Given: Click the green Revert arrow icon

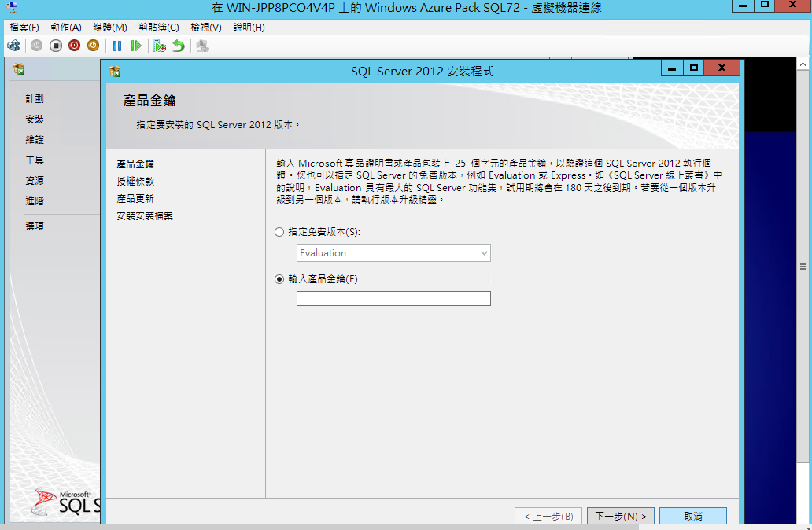Looking at the screenshot, I should point(179,46).
